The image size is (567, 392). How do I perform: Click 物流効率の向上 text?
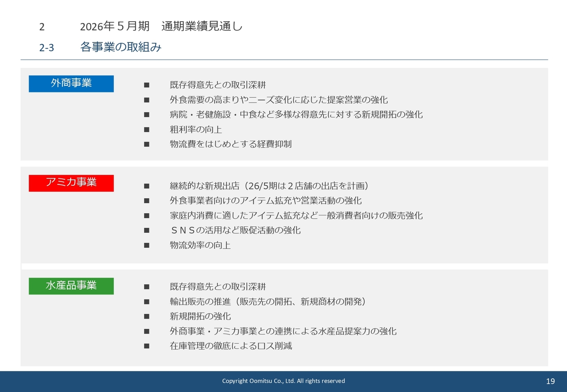pyautogui.click(x=200, y=245)
